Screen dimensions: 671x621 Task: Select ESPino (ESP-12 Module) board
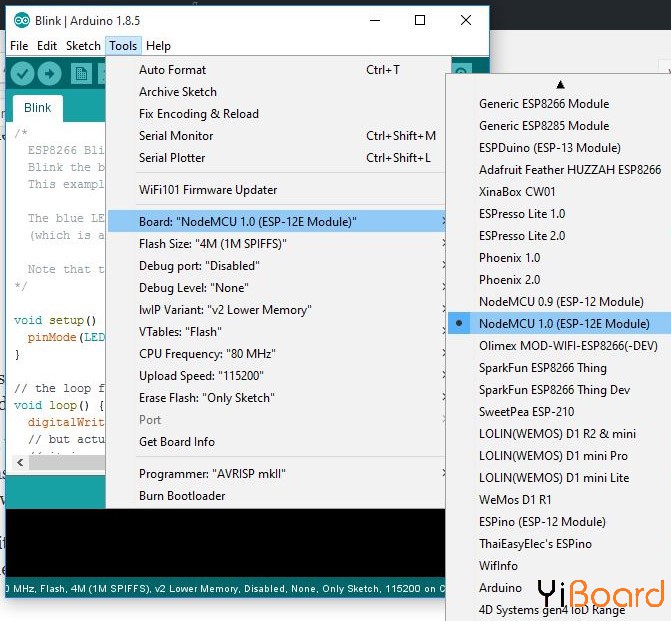(x=559, y=522)
